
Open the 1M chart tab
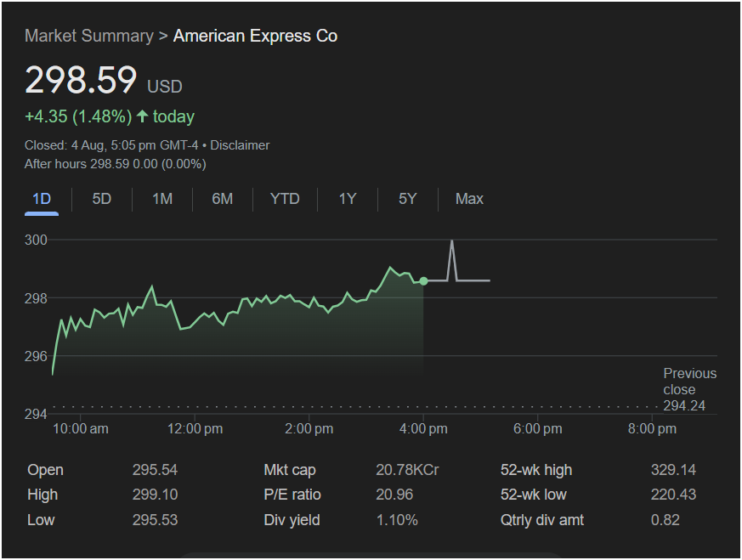click(162, 199)
